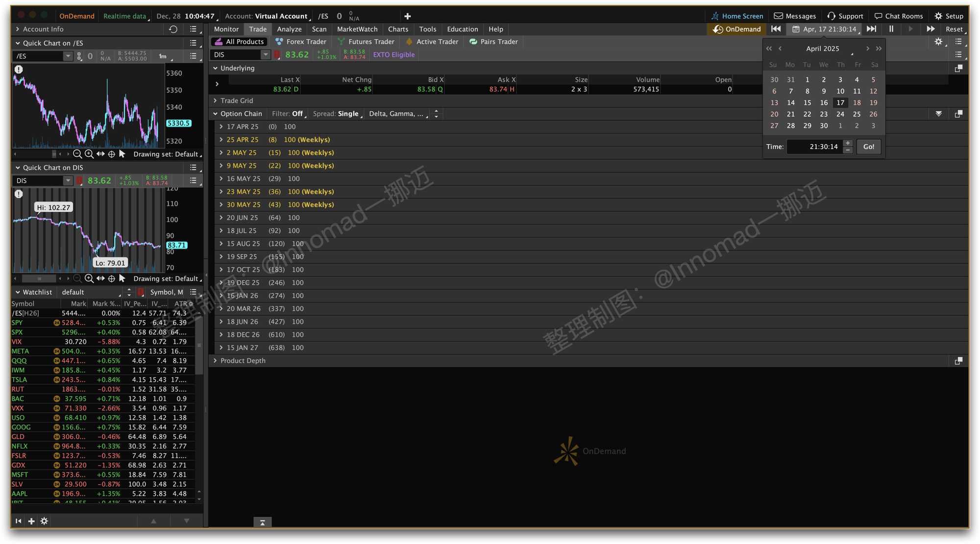This screenshot has width=980, height=544.
Task: Click red link indicator next to DIS symbol
Action: (x=277, y=55)
